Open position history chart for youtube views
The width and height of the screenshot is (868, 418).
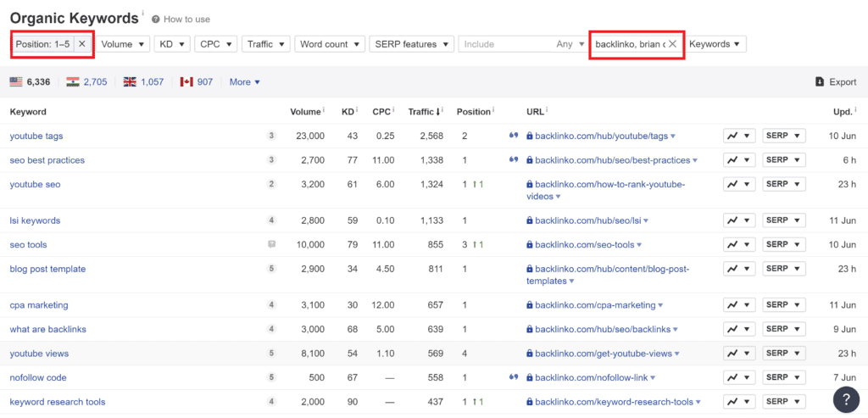point(739,354)
